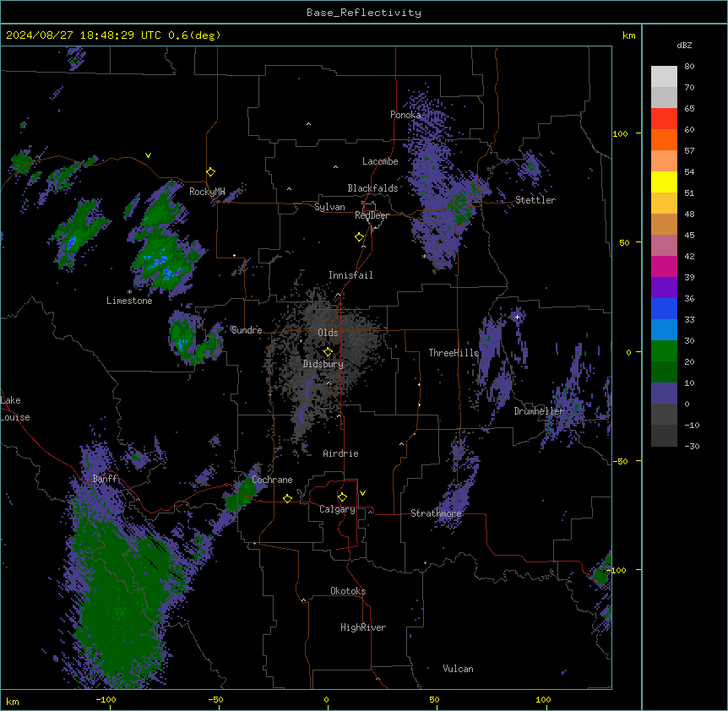Click the yellow diamond marker near RockyMH
The image size is (728, 711).
click(x=211, y=172)
